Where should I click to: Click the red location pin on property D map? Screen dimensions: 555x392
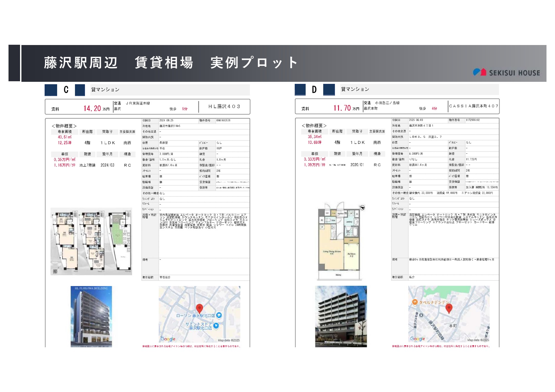point(449,309)
